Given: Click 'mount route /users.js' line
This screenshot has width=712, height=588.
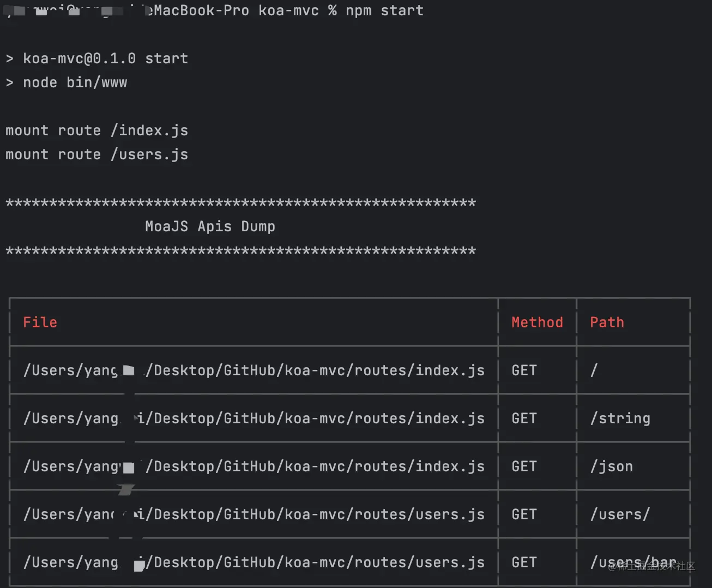Looking at the screenshot, I should [x=96, y=154].
